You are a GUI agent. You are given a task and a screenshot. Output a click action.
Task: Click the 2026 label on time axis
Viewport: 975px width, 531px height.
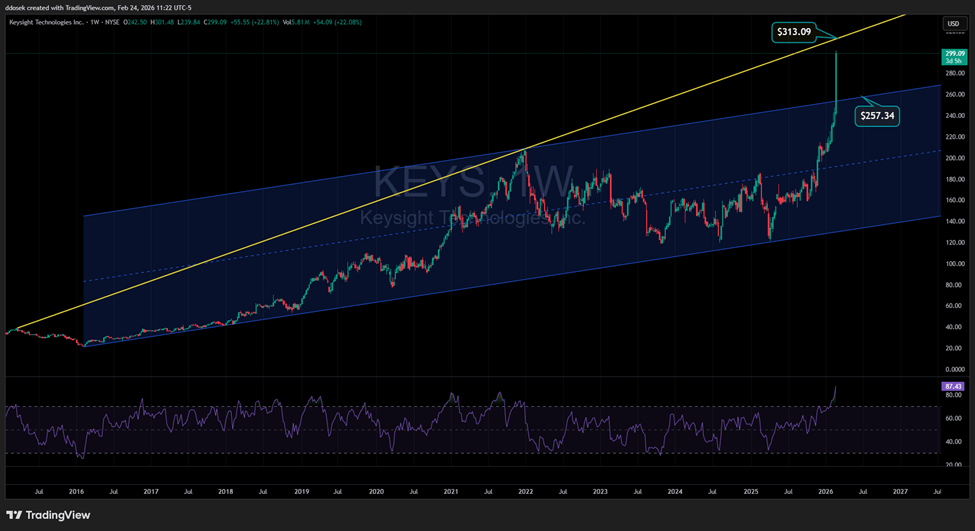825,492
